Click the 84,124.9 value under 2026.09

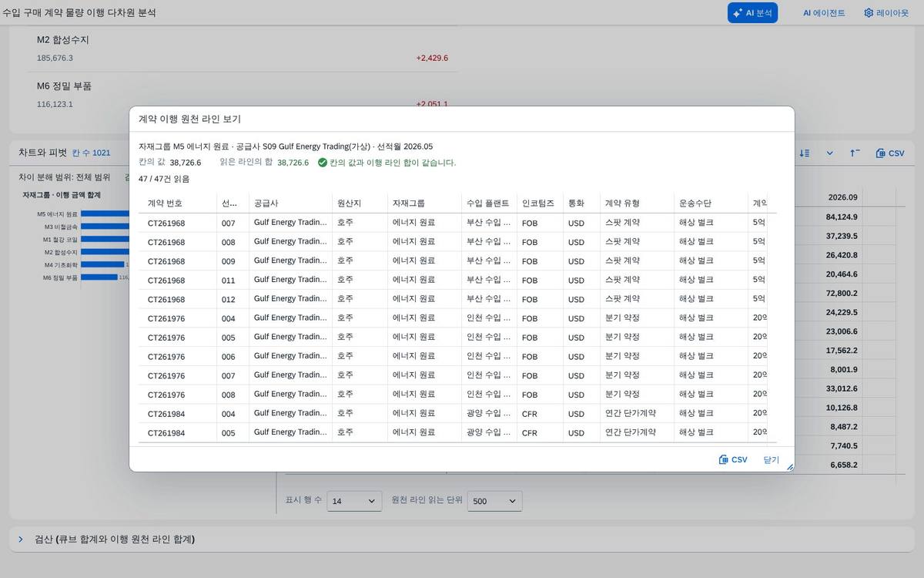coord(842,217)
